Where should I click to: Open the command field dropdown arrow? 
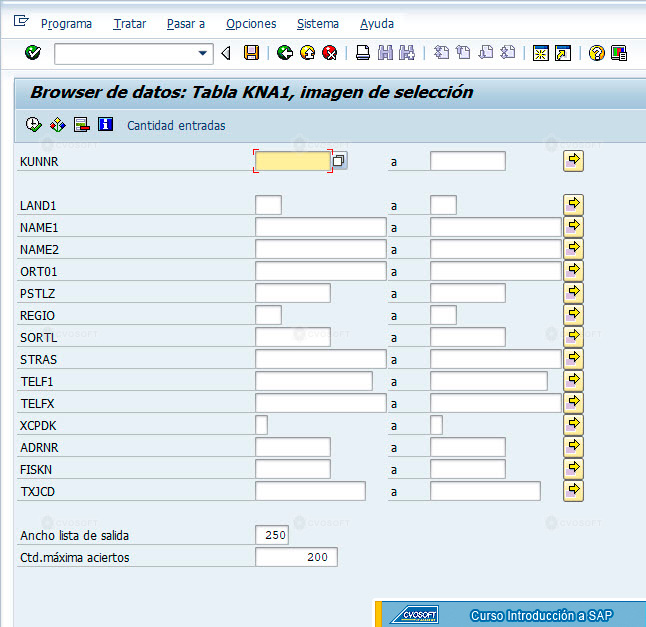[x=202, y=53]
